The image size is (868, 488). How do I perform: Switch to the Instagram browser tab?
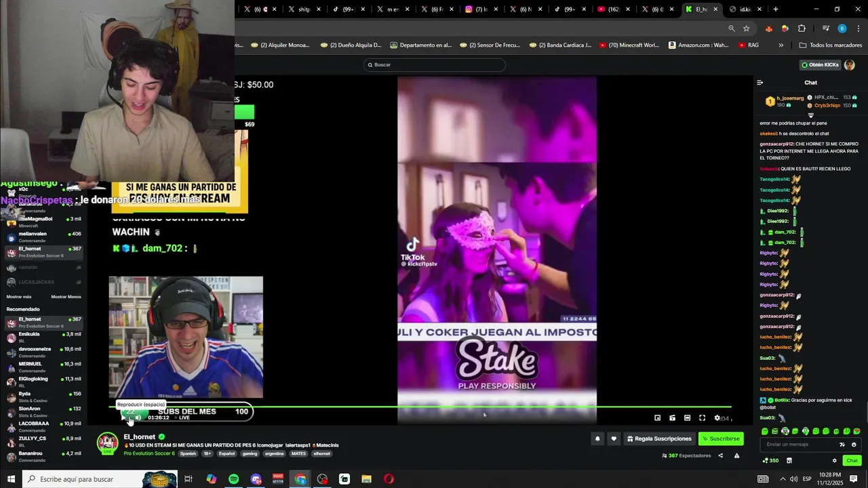[x=480, y=9]
